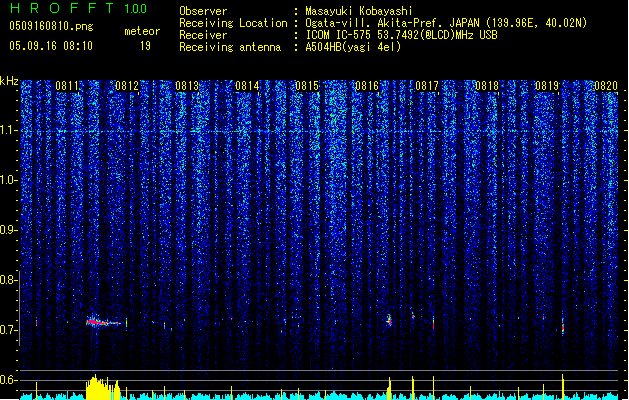Screen dimensions: 629x400
Task: Click the ICOM IC-575 receiver text
Action: (x=401, y=35)
